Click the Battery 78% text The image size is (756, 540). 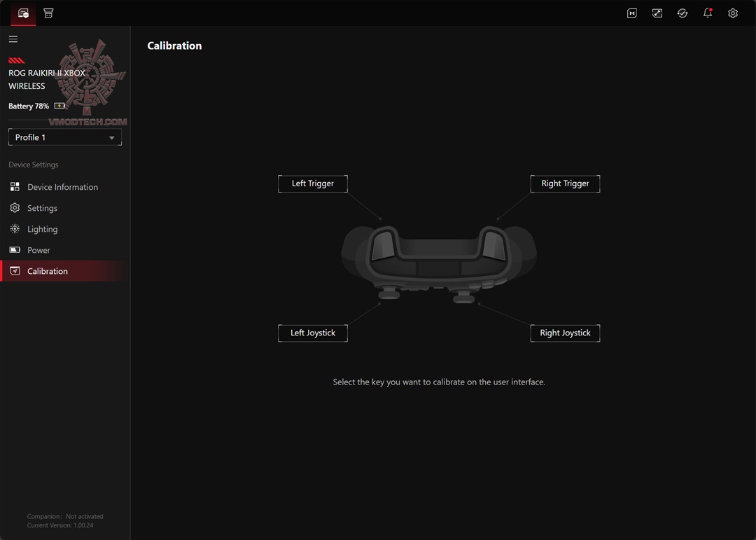point(29,106)
